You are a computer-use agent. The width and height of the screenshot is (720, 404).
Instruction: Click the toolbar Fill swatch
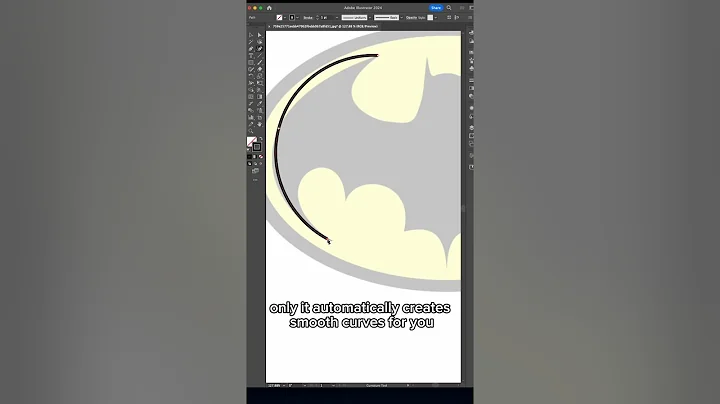251,141
